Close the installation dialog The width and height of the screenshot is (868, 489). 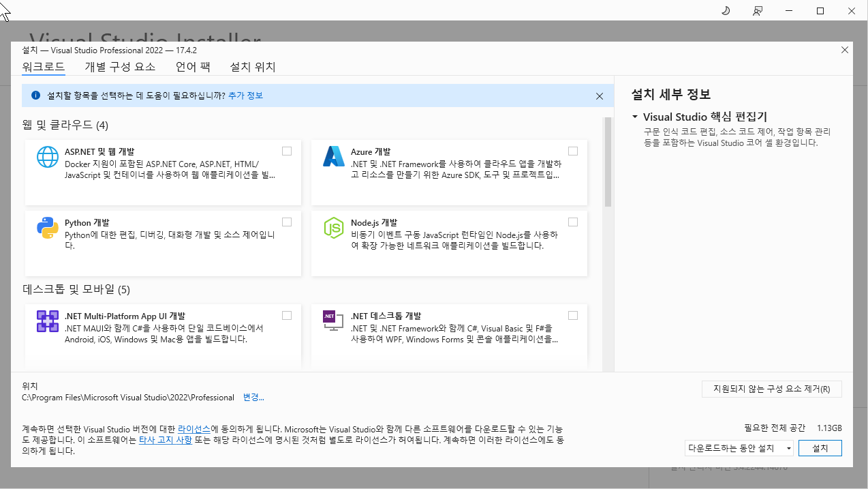(x=845, y=50)
